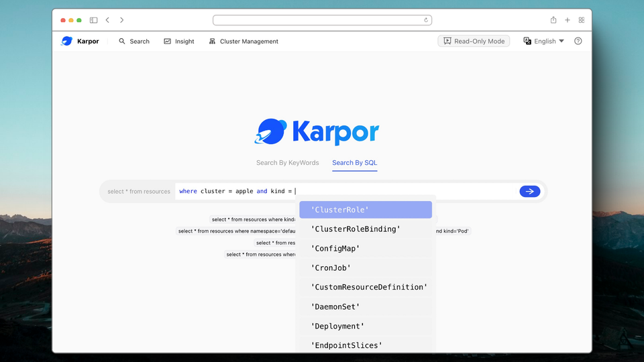The image size is (644, 362).
Task: Click the browser share icon
Action: tap(553, 19)
